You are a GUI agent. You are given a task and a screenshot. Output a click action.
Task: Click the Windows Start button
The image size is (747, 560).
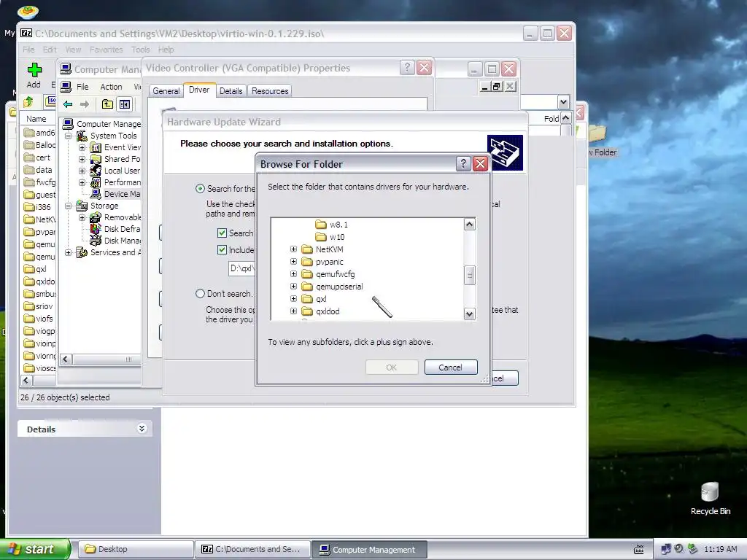pyautogui.click(x=35, y=549)
